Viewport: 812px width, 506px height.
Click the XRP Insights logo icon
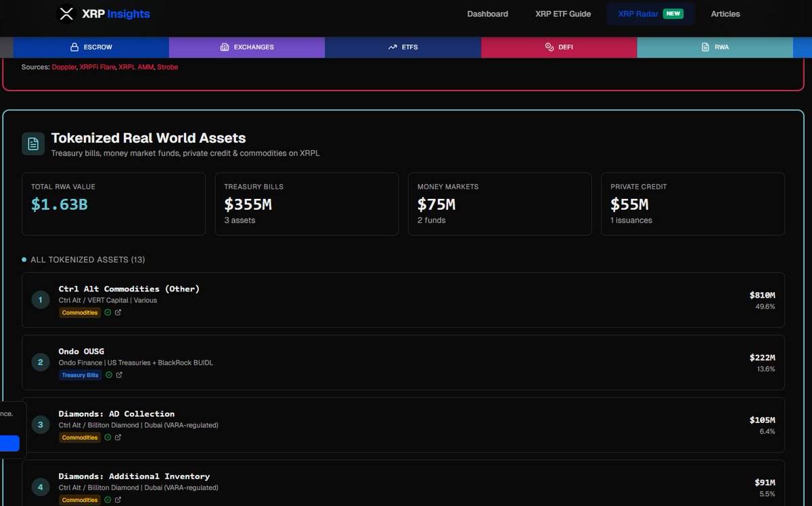pyautogui.click(x=66, y=14)
